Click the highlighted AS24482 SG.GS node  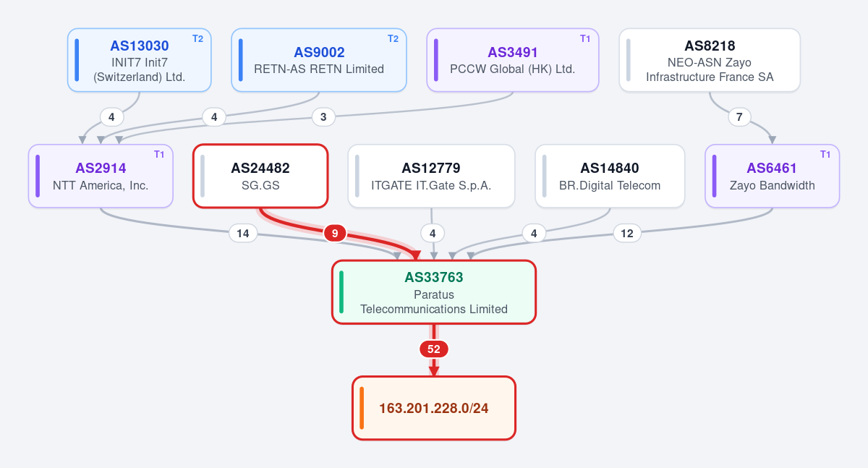(260, 176)
